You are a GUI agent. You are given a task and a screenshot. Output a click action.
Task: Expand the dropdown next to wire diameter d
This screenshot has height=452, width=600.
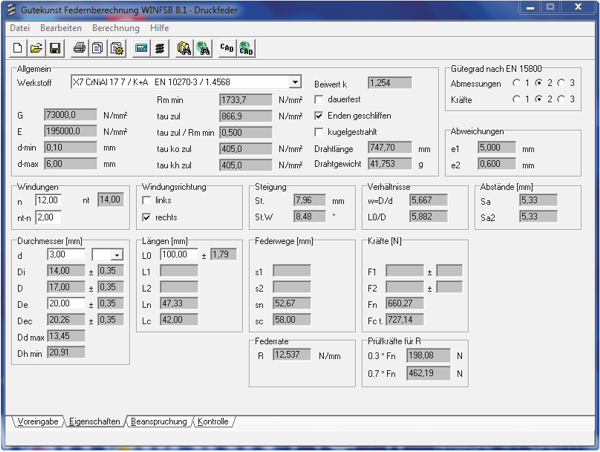pos(115,255)
